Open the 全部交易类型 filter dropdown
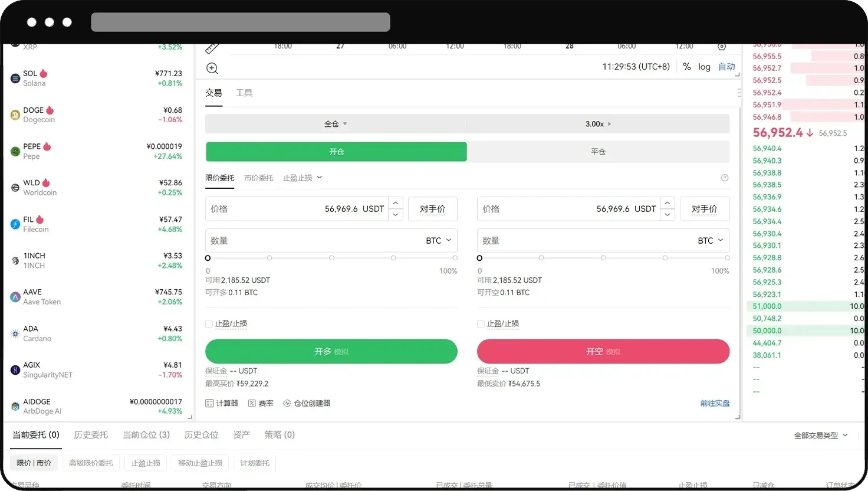This screenshot has width=868, height=491. [821, 435]
